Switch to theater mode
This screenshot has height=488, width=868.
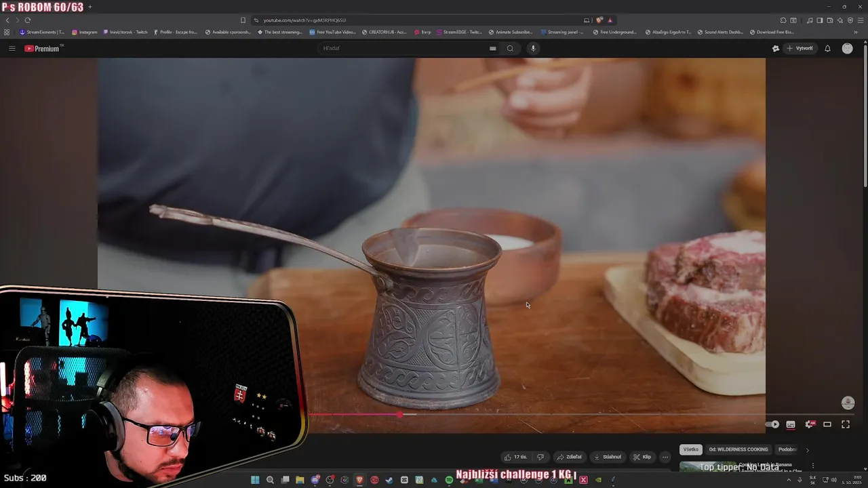coord(827,424)
